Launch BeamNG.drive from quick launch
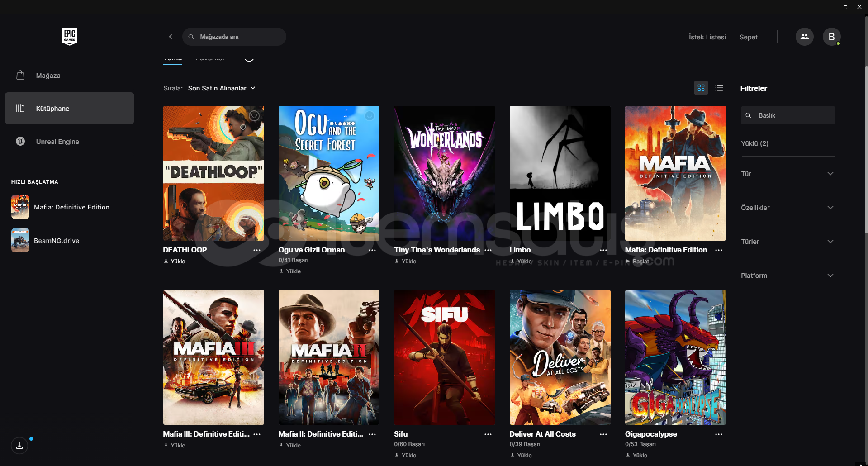 pos(45,241)
